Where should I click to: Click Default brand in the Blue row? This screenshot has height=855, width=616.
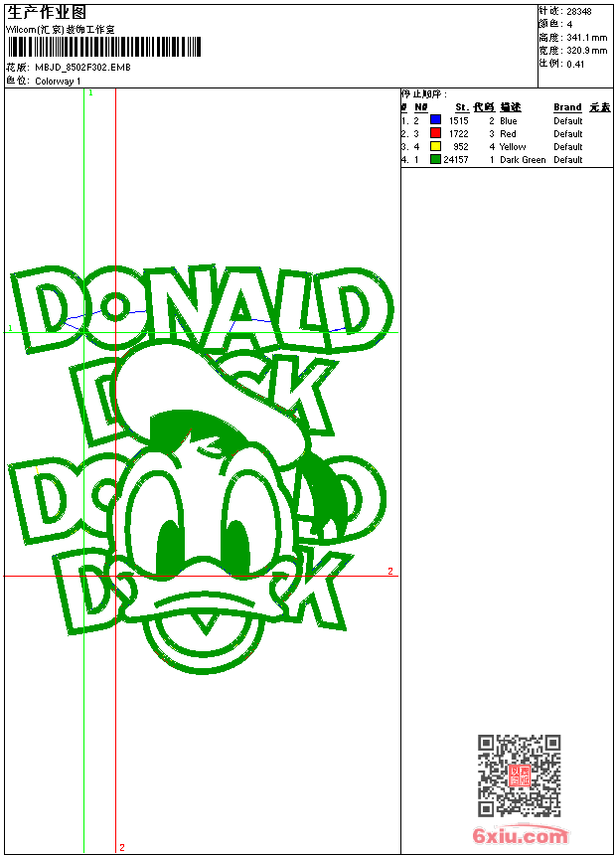[x=567, y=121]
